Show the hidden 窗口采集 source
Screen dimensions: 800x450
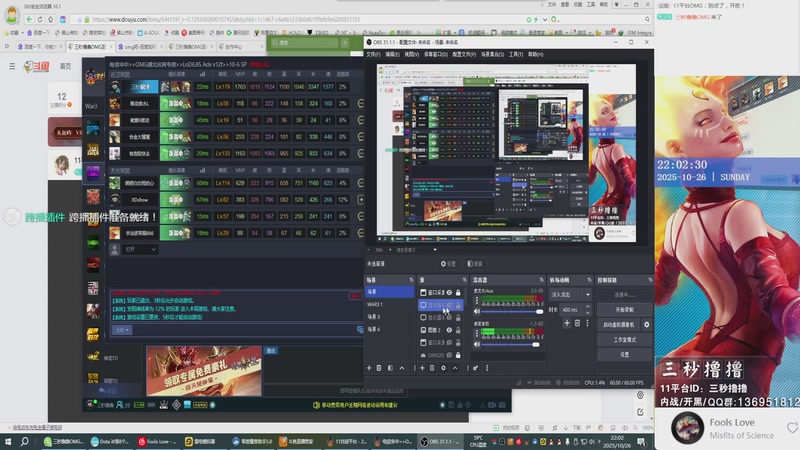pos(449,343)
